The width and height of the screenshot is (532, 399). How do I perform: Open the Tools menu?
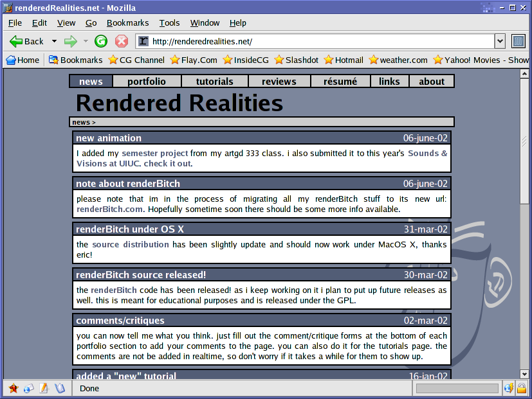(169, 22)
